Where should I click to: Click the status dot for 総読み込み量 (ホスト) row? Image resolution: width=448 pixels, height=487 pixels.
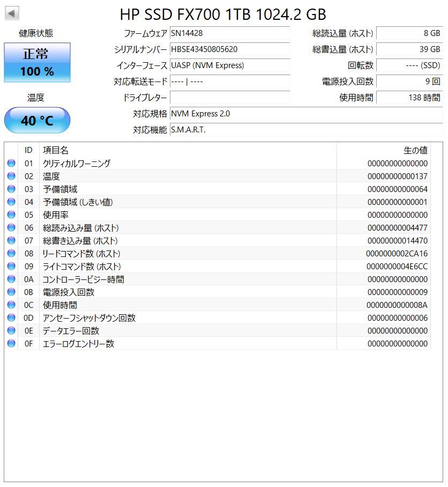[11, 227]
